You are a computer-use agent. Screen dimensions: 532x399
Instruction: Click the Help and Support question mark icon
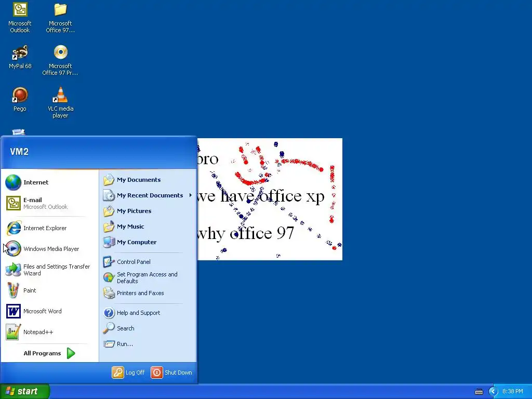[109, 313]
